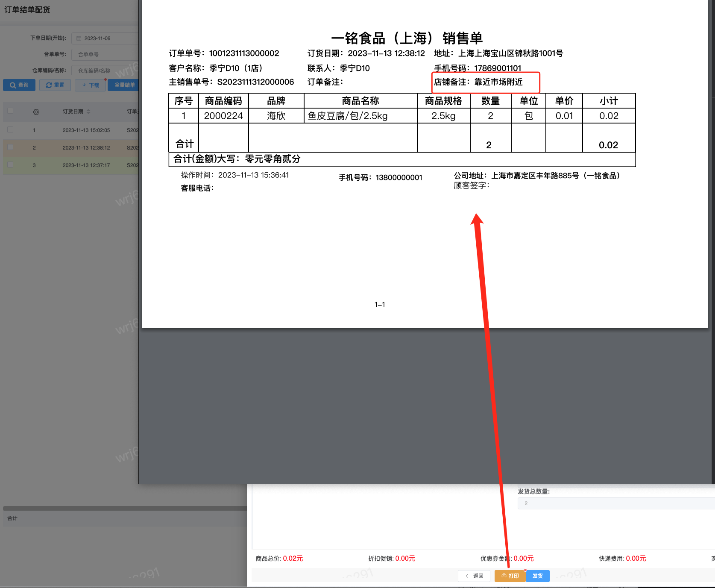This screenshot has width=715, height=588.
Task: Click calendar icon in 下单日期 field
Action: tap(79, 38)
